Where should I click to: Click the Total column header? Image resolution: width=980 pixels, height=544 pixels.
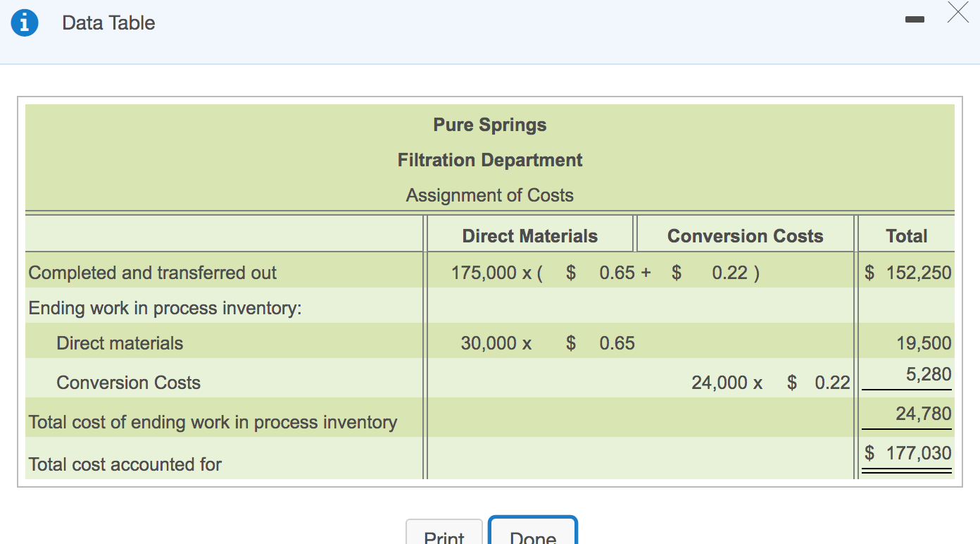click(x=906, y=235)
